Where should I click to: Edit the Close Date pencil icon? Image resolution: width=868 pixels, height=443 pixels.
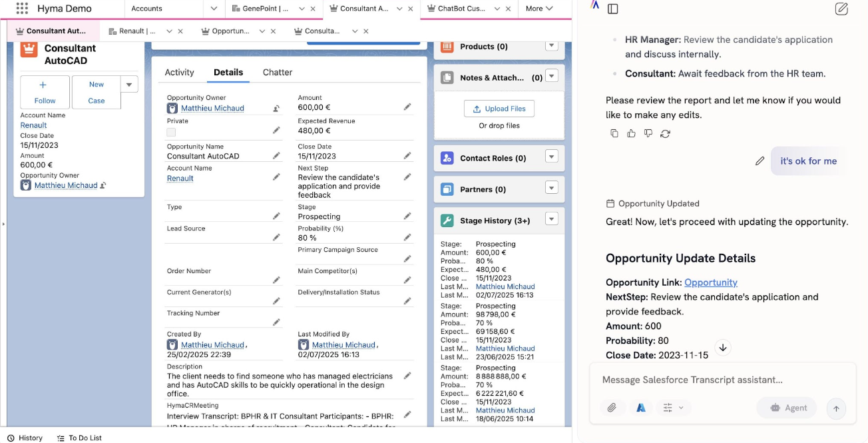click(x=407, y=155)
